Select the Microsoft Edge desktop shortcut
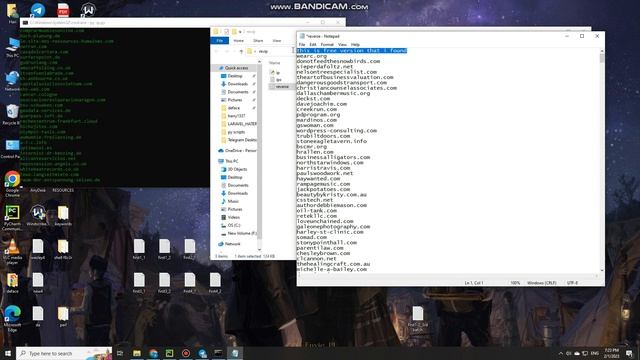The height and width of the screenshot is (360, 640). pyautogui.click(x=12, y=318)
